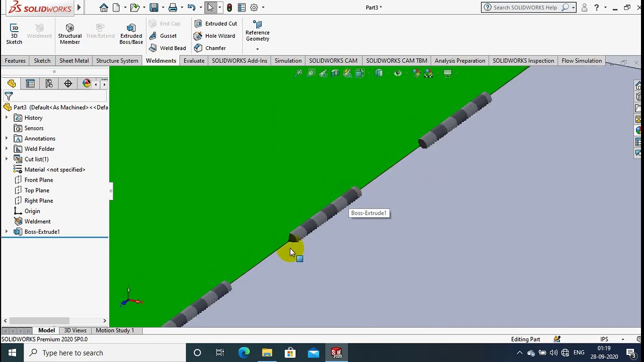Expand the Weld Folder node

click(7, 149)
